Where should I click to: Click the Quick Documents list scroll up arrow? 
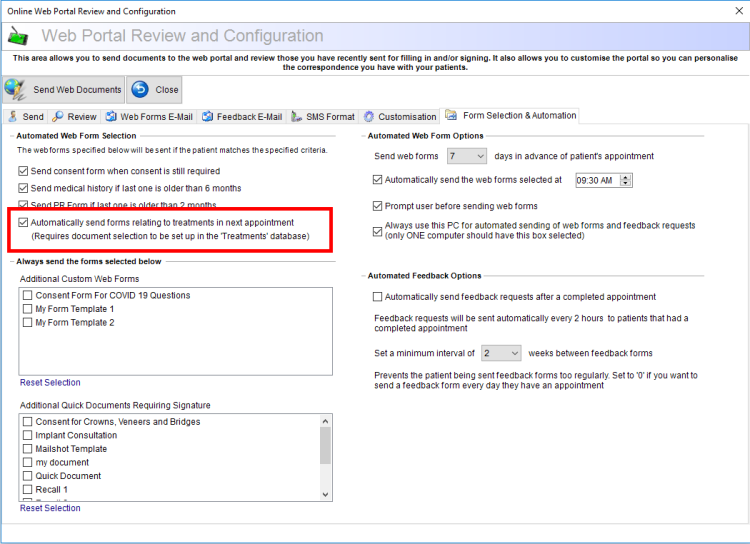[x=325, y=421]
